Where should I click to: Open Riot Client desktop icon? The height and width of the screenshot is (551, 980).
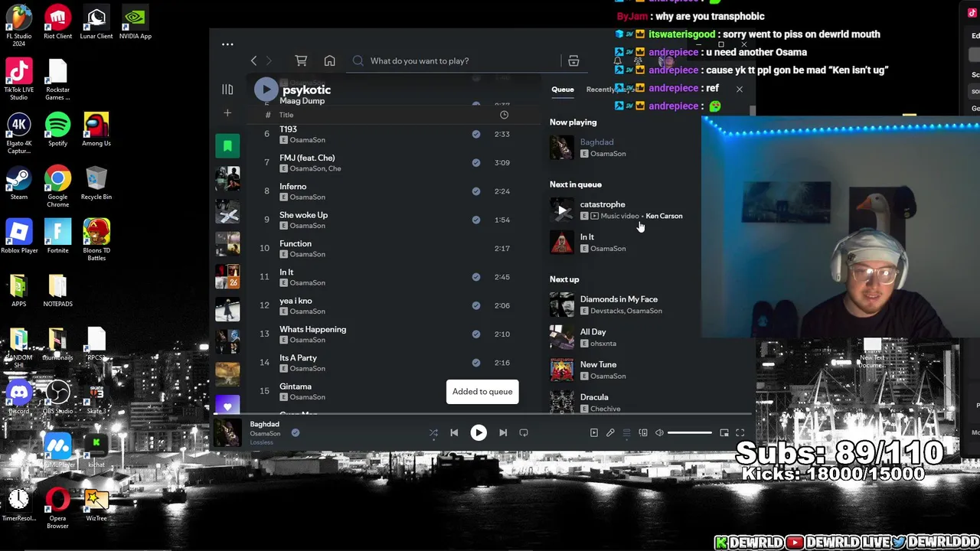(x=57, y=22)
